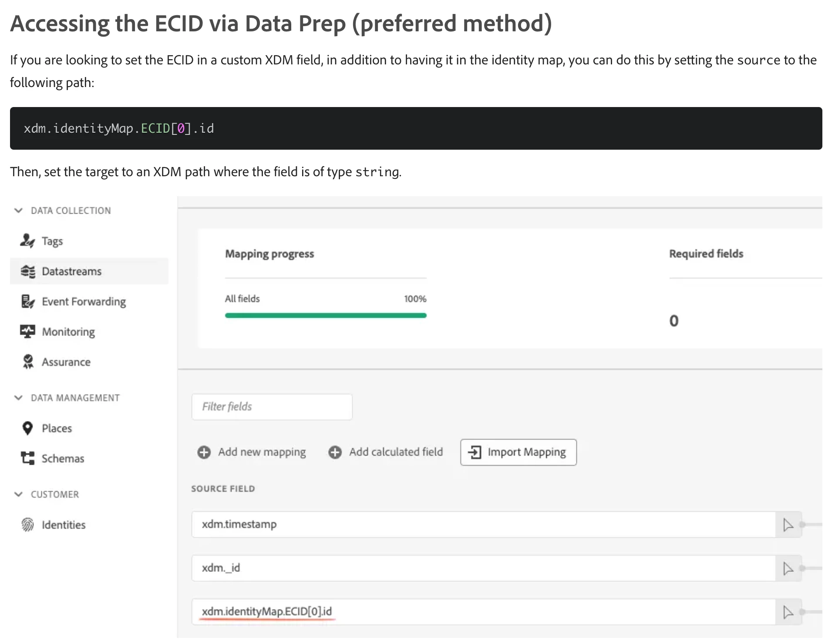Open the Datastreams menu item
The width and height of the screenshot is (835, 644).
click(71, 272)
